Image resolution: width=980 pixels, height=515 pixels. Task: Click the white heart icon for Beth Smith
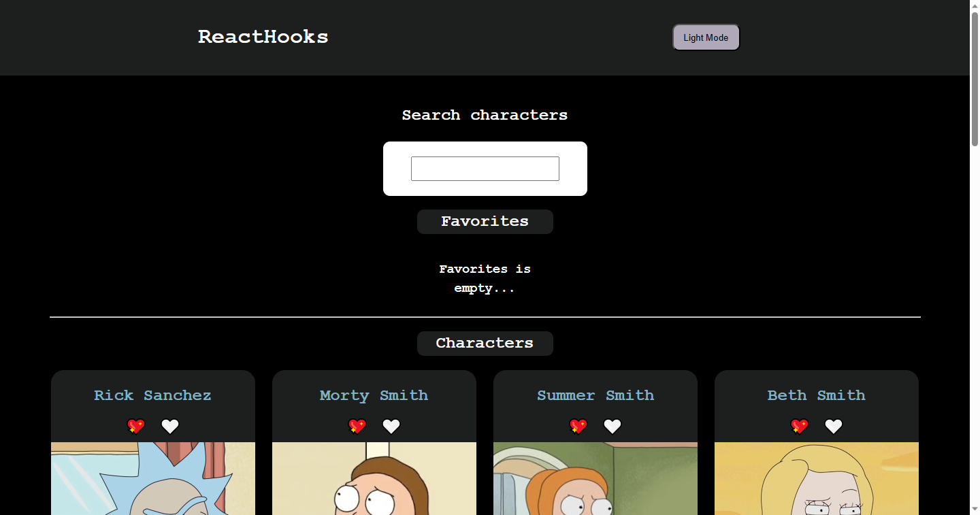tap(833, 427)
